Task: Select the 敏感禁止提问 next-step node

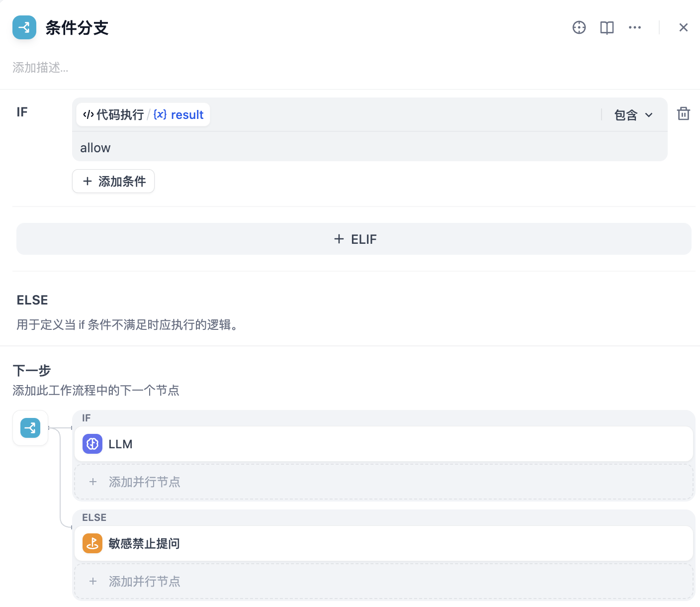Action: tap(383, 543)
